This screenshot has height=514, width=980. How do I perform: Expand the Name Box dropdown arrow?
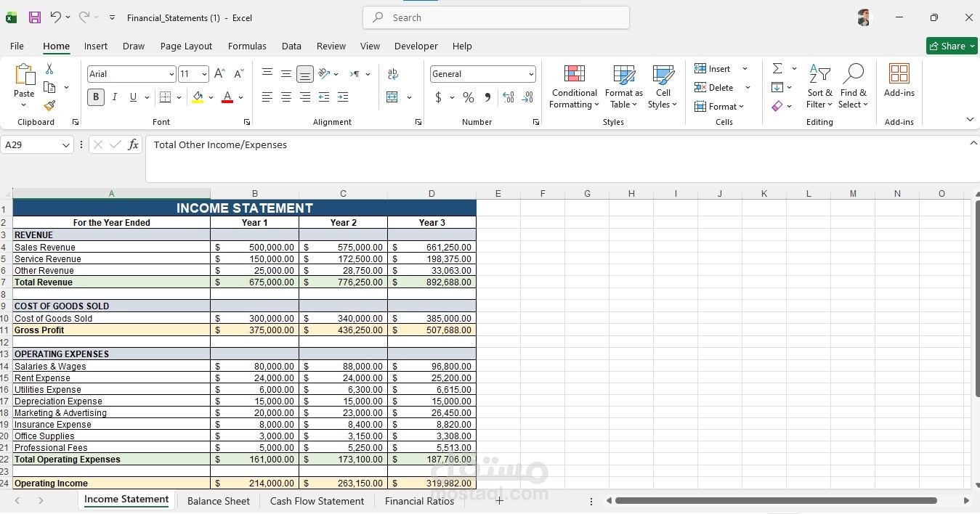[x=66, y=145]
